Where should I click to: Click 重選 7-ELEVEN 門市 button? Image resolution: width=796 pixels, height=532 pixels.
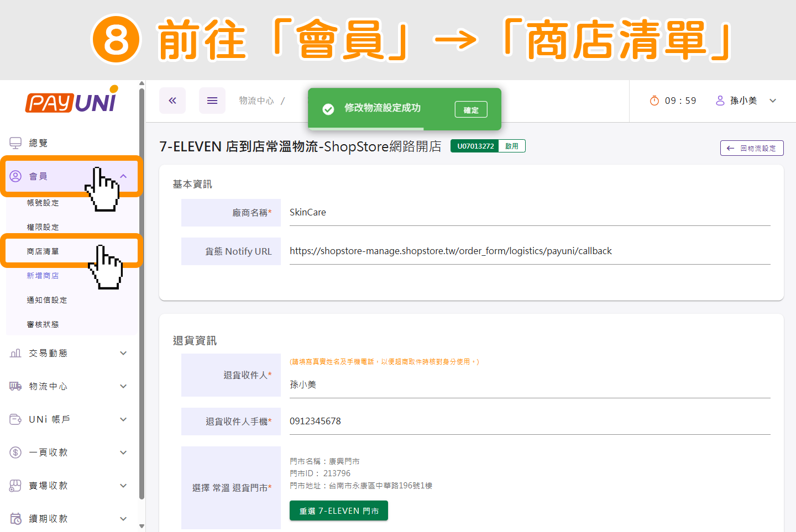pos(339,510)
